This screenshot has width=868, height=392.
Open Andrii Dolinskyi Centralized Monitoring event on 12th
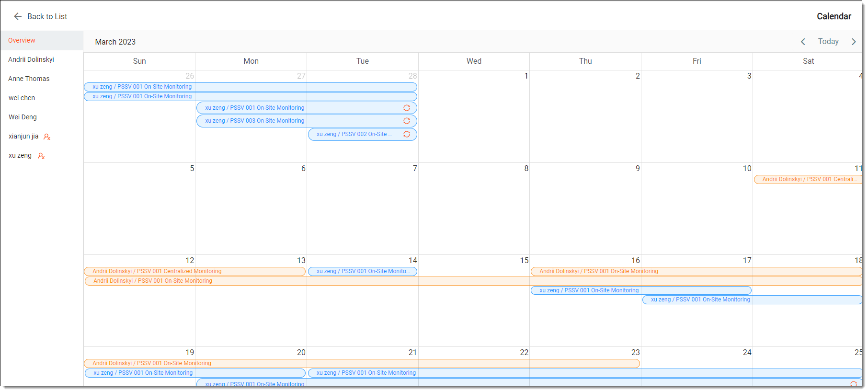195,271
